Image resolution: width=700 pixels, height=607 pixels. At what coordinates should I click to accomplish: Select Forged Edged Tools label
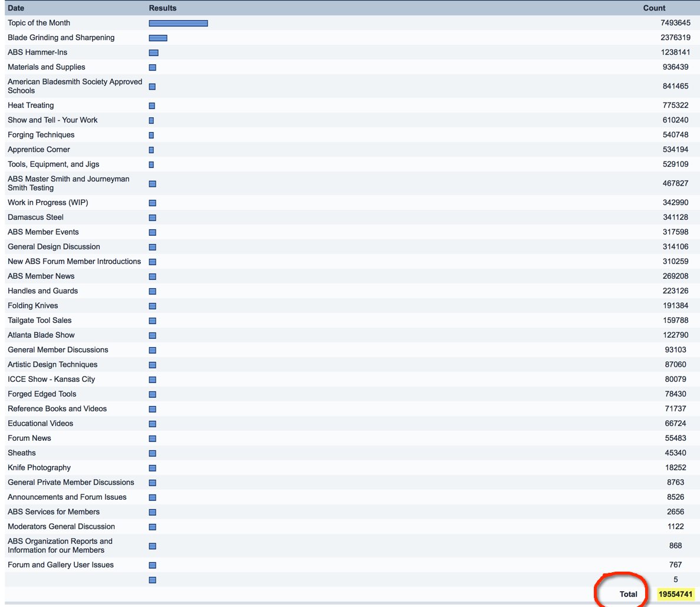[42, 394]
